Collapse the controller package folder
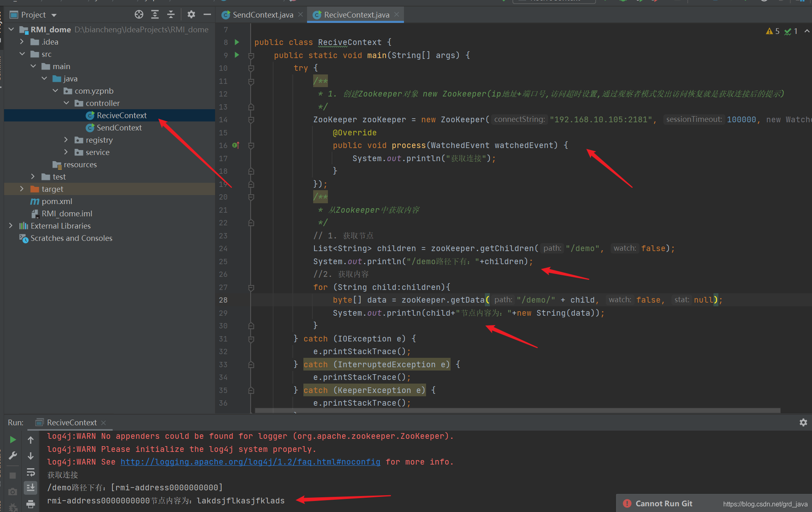Viewport: 812px width, 512px height. point(66,103)
